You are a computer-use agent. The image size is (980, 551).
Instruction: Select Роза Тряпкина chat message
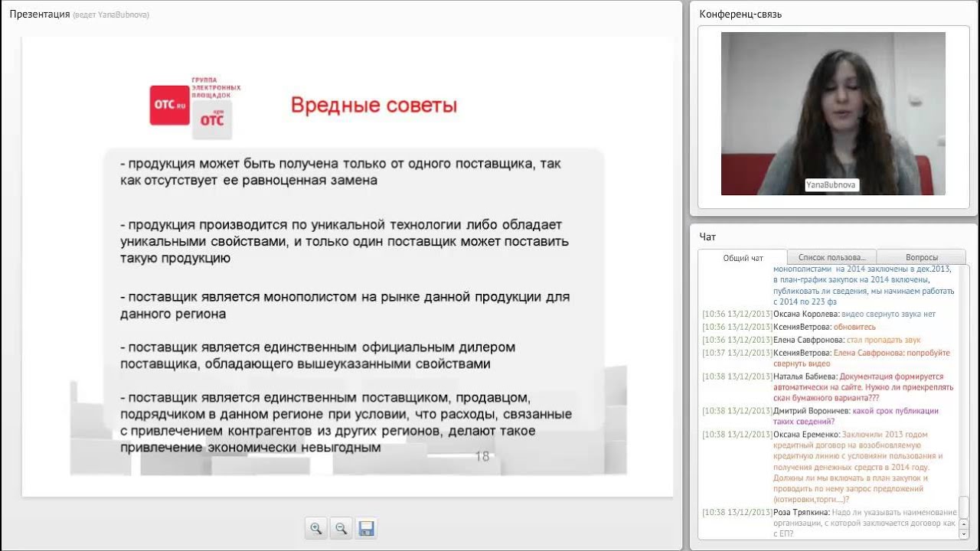pos(829,523)
